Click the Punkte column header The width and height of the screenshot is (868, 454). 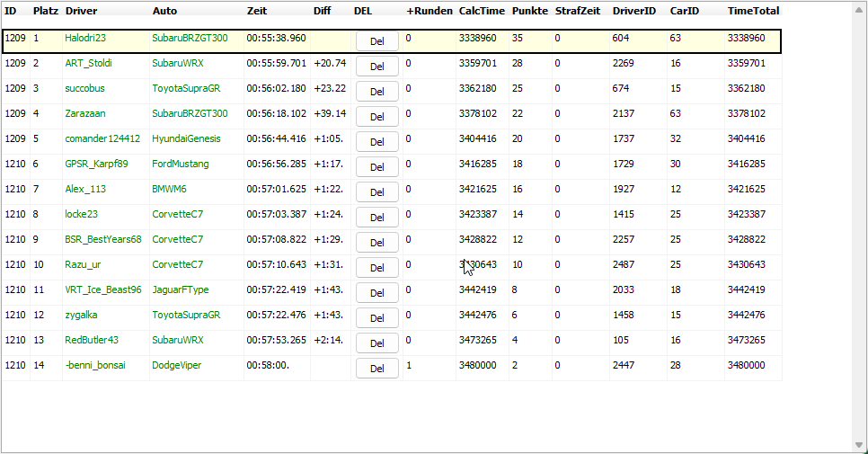pos(529,11)
